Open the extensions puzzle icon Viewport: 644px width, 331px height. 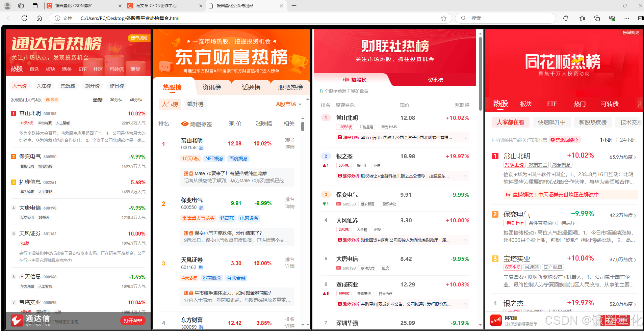tap(566, 18)
